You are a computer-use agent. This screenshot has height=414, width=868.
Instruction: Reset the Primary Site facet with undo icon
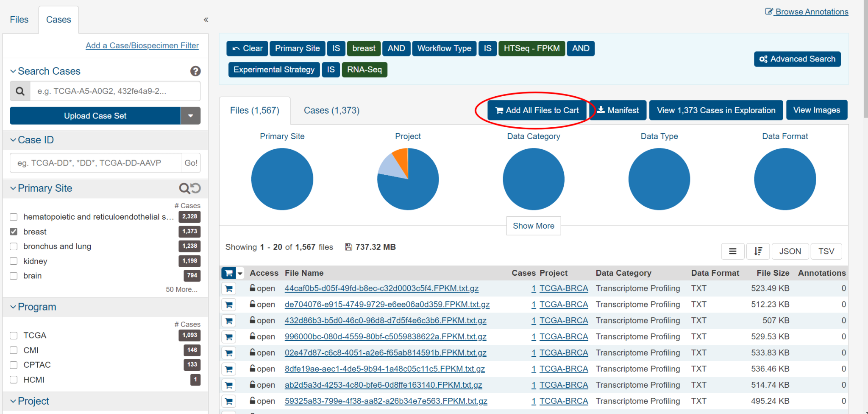click(x=195, y=188)
